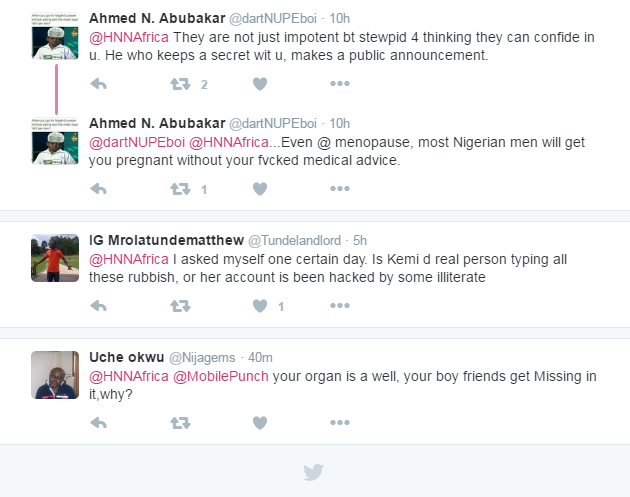Open more options on Mrolatundematthew's tweet

(340, 305)
